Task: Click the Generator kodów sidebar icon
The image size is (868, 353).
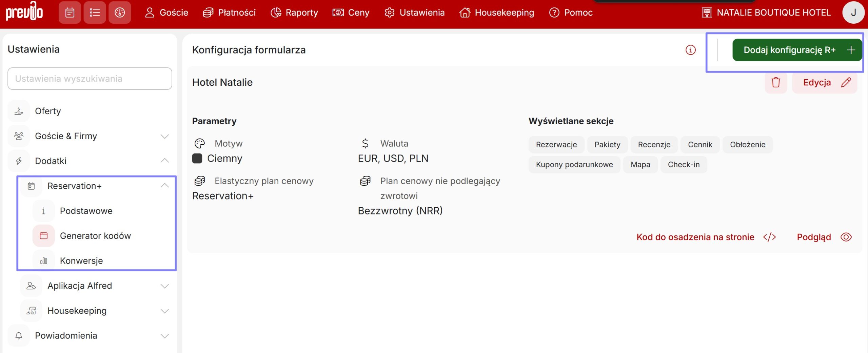Action: 44,236
